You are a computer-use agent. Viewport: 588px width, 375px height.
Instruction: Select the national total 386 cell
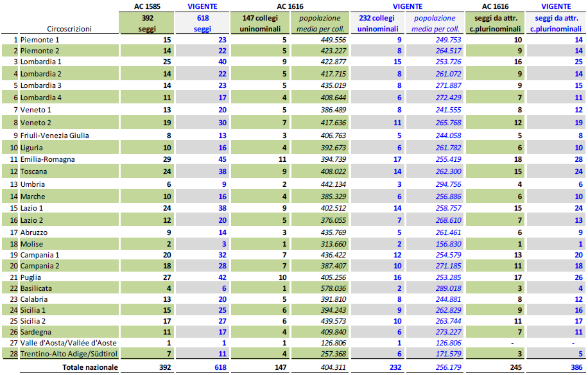(x=573, y=367)
